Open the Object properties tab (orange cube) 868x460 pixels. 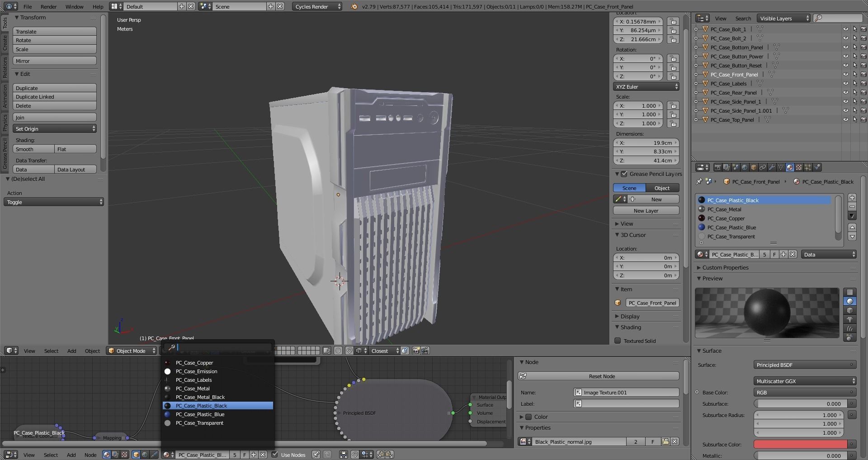click(x=754, y=167)
